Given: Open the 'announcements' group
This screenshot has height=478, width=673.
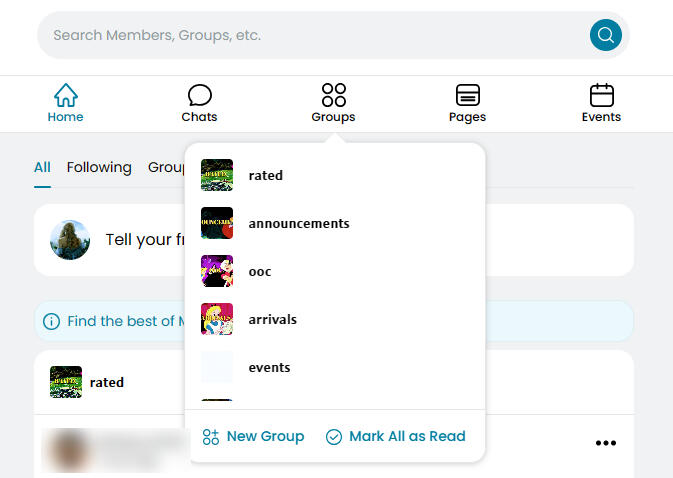Looking at the screenshot, I should [298, 223].
